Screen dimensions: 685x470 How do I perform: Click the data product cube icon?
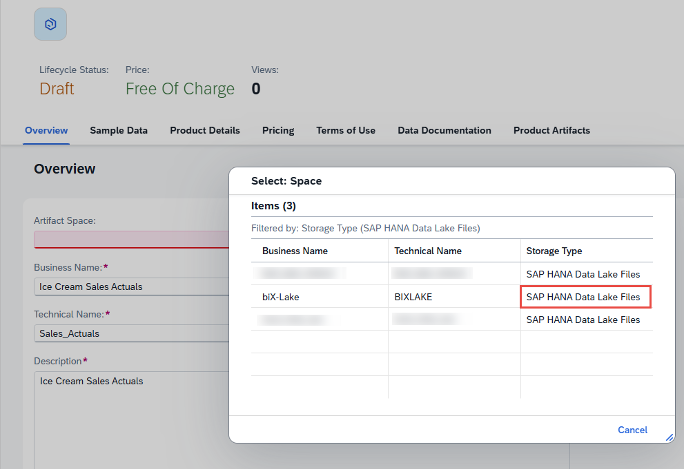(x=50, y=24)
